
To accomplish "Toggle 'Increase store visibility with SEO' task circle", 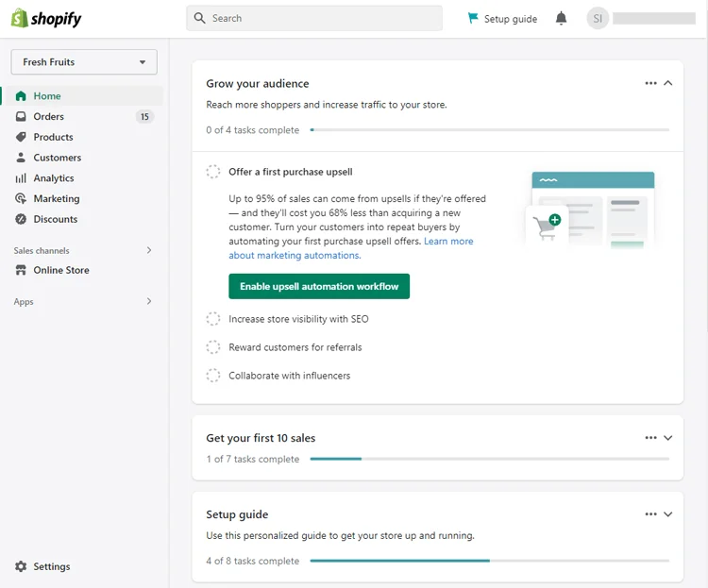I will (x=213, y=319).
